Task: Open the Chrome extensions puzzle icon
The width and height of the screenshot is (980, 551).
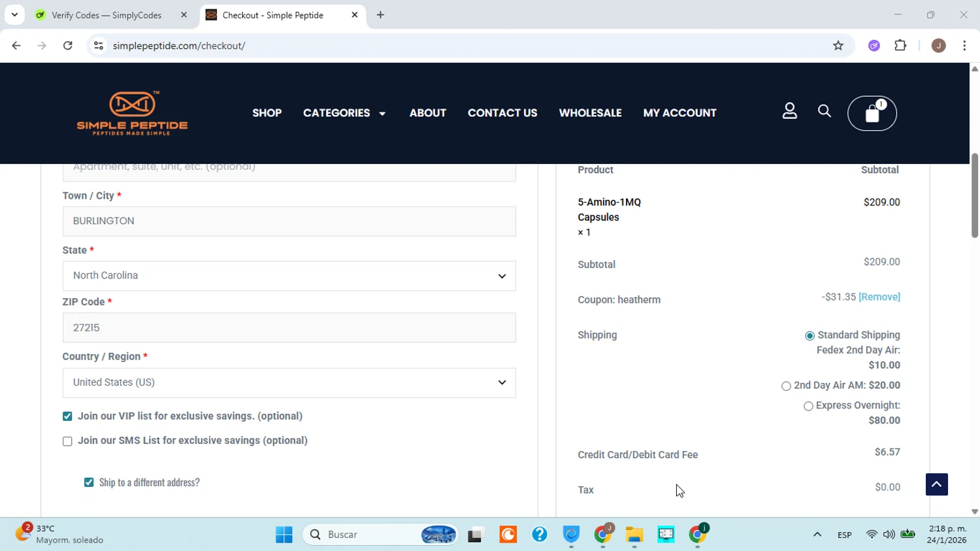Action: [x=901, y=46]
